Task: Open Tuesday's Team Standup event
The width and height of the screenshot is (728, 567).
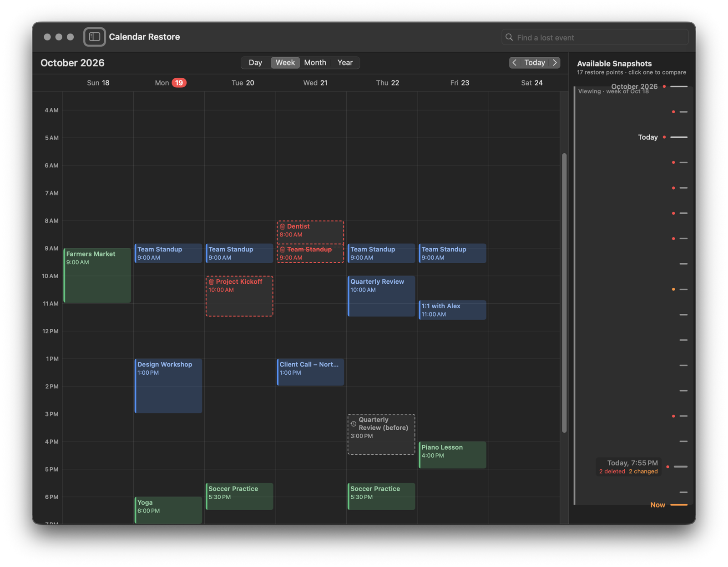Action: [239, 253]
